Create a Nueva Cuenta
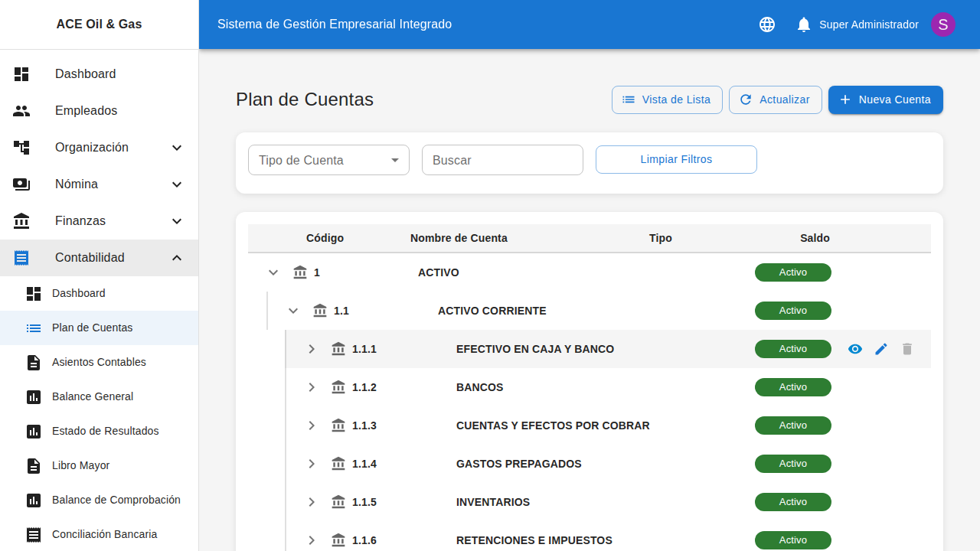Image resolution: width=980 pixels, height=551 pixels. point(885,99)
